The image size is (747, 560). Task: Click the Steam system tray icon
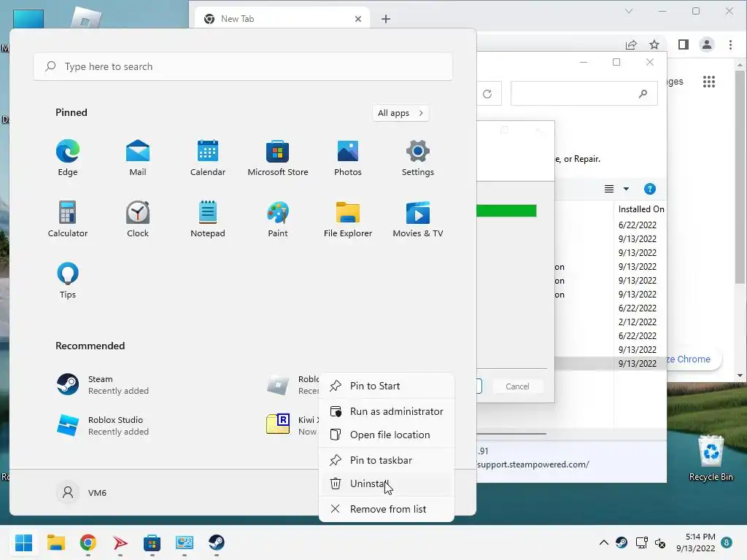coord(622,542)
